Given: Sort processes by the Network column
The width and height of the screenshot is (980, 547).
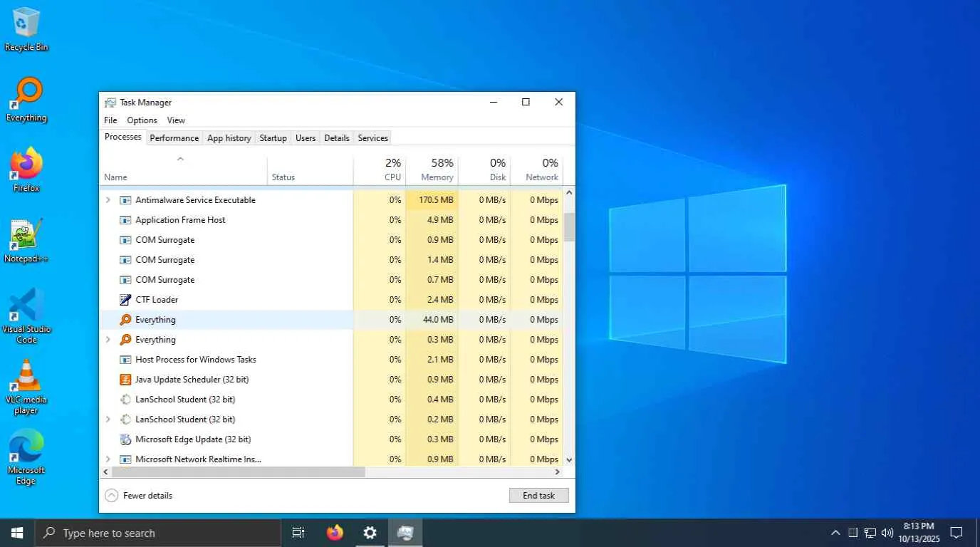Looking at the screenshot, I should 537,170.
